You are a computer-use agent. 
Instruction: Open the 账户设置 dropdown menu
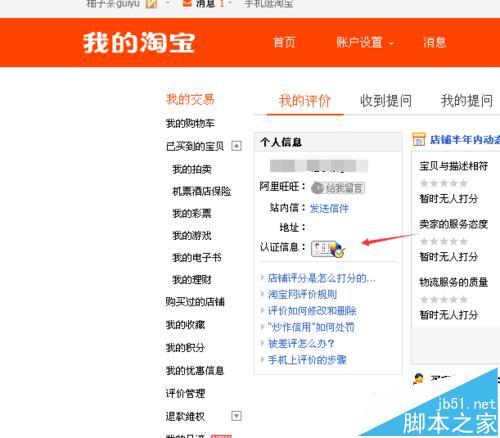pyautogui.click(x=365, y=43)
